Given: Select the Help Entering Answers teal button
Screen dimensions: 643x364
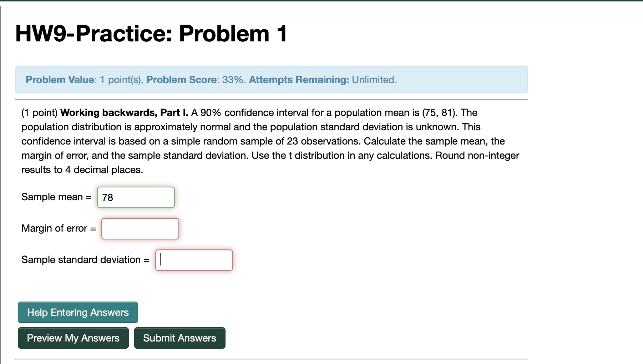Looking at the screenshot, I should coord(77,312).
